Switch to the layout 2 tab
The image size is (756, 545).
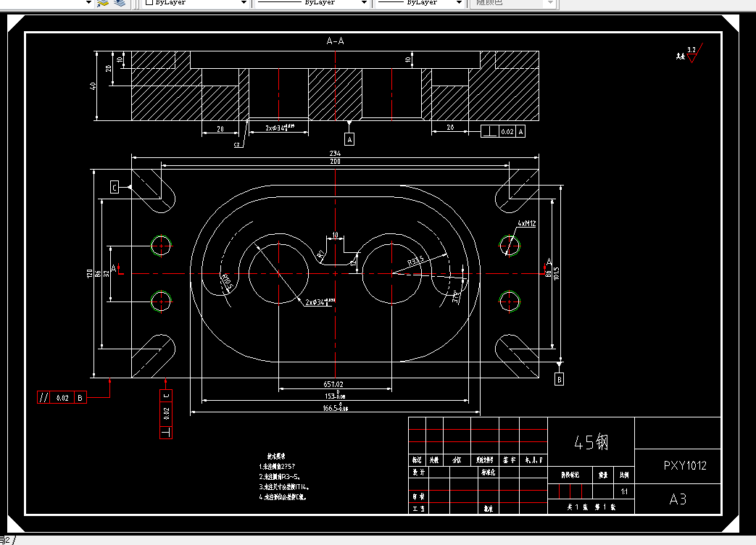(x=7, y=540)
